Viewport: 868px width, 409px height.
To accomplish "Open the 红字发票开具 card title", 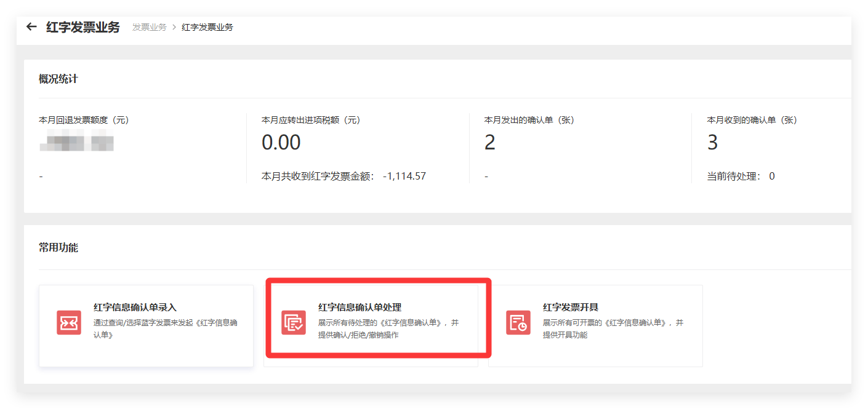I will (570, 308).
